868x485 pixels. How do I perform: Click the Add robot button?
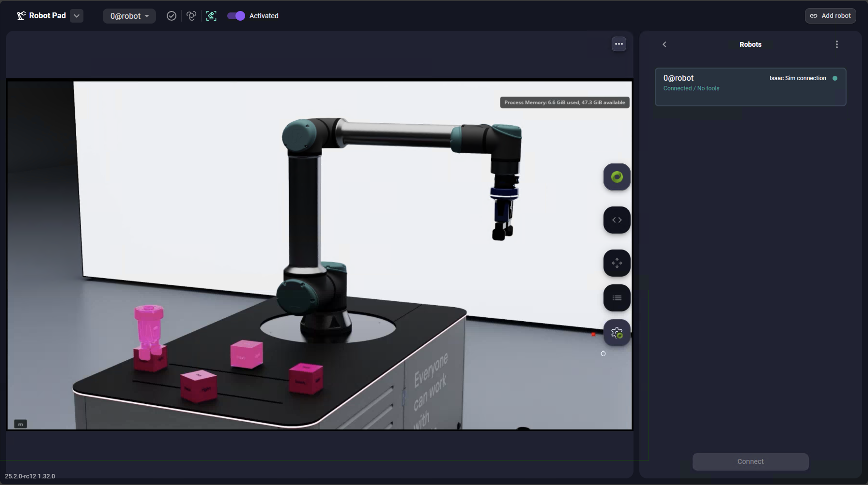coord(830,16)
